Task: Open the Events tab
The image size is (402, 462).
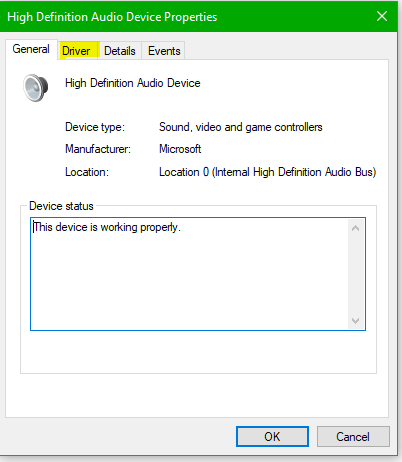Action: (164, 51)
